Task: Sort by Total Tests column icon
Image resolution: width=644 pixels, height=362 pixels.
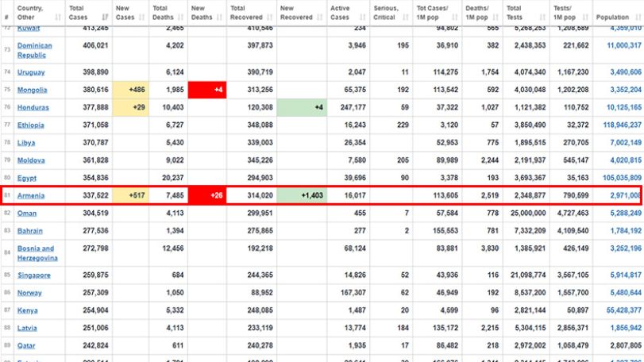Action: coord(542,17)
